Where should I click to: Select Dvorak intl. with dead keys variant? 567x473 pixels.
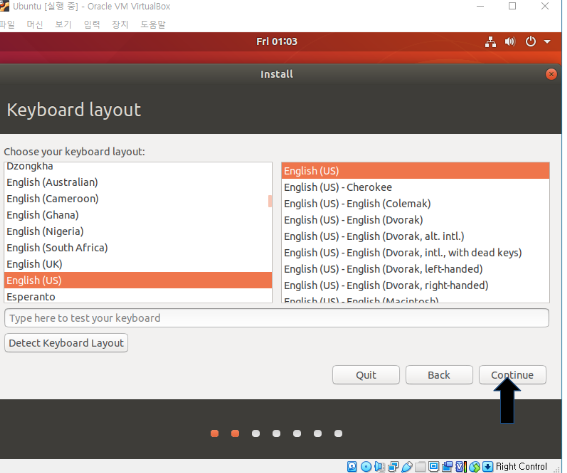[x=415, y=252]
